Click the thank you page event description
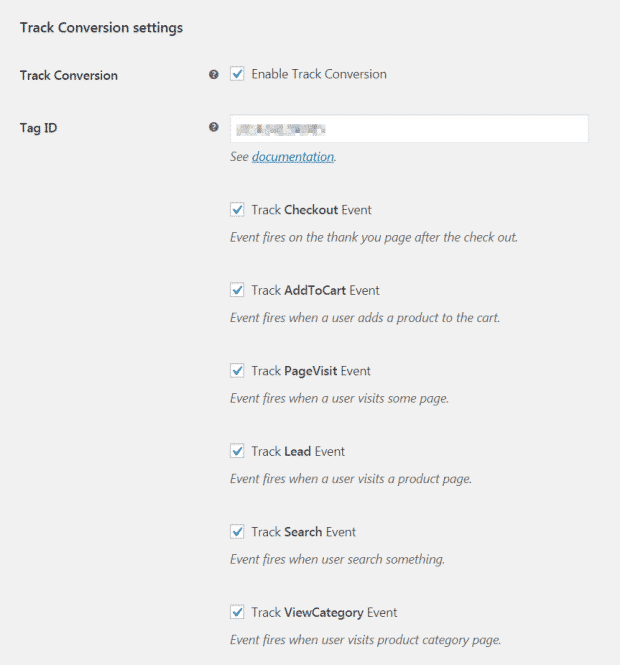The width and height of the screenshot is (620, 665). pos(373,238)
